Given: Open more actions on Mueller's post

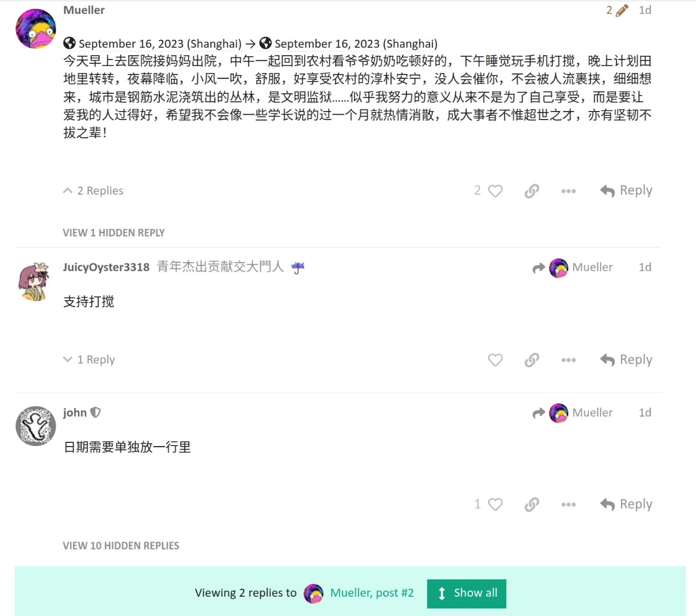Looking at the screenshot, I should click(x=568, y=191).
